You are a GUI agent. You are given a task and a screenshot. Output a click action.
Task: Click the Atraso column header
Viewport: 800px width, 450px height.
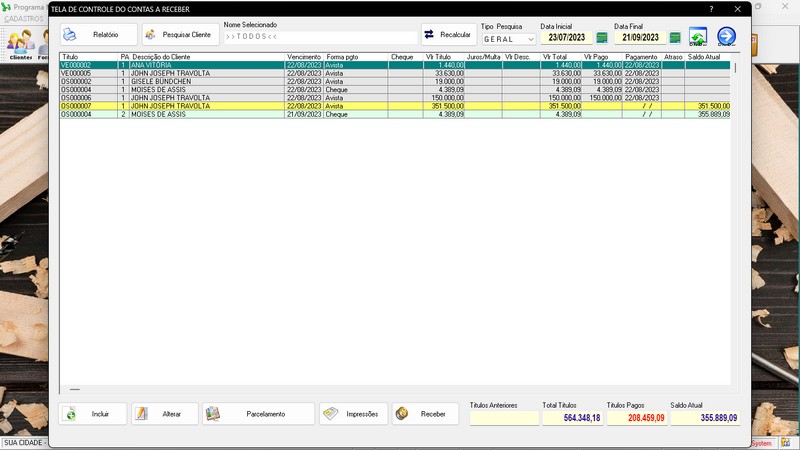[x=673, y=57]
